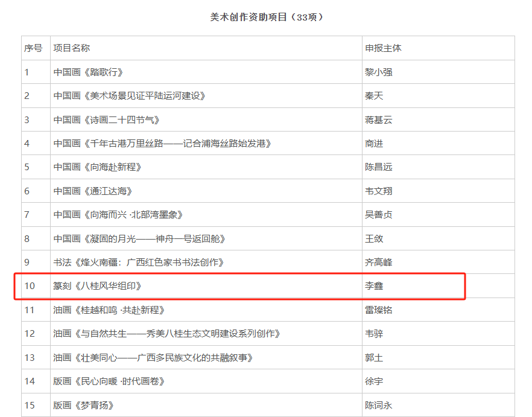
Task: Click the 项目名称 column header
Action: tap(72, 48)
